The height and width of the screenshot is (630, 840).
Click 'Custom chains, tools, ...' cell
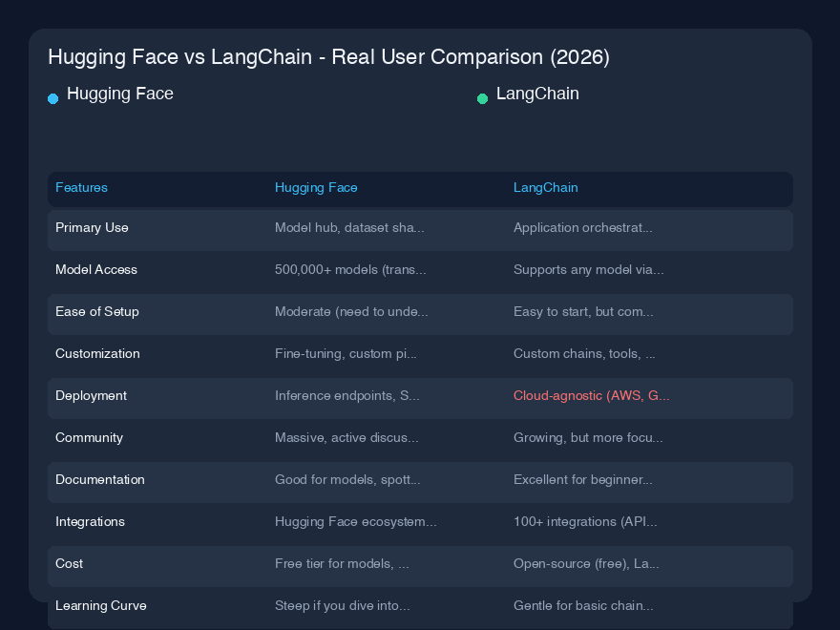pyautogui.click(x=584, y=353)
